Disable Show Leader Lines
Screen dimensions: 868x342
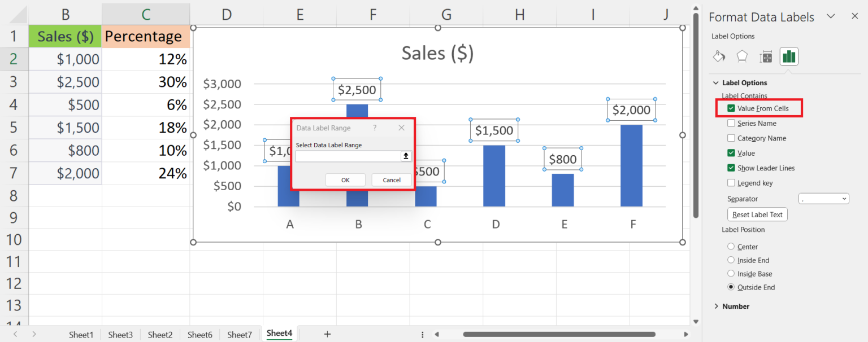click(x=730, y=168)
